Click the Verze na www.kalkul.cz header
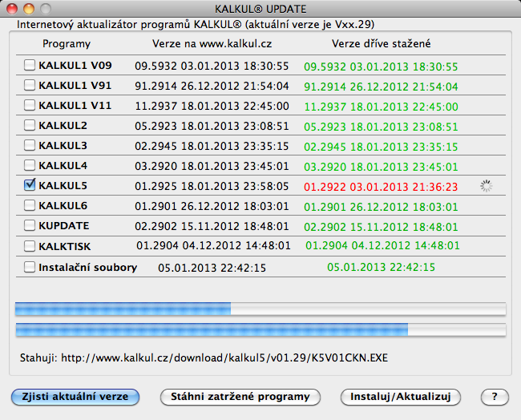Viewport: 521px width, 420px height. coord(212,43)
